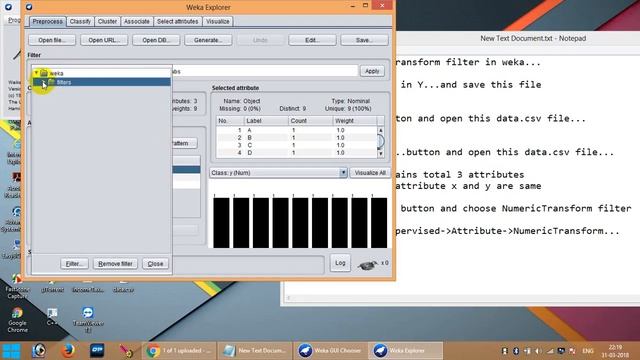Collapse the weka node in the filter tree

click(x=36, y=73)
